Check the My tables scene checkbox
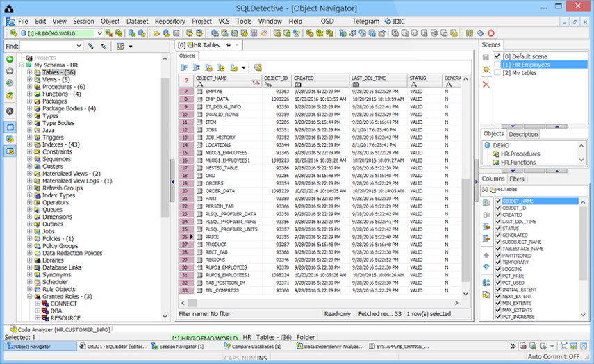594x364 pixels. coord(497,73)
